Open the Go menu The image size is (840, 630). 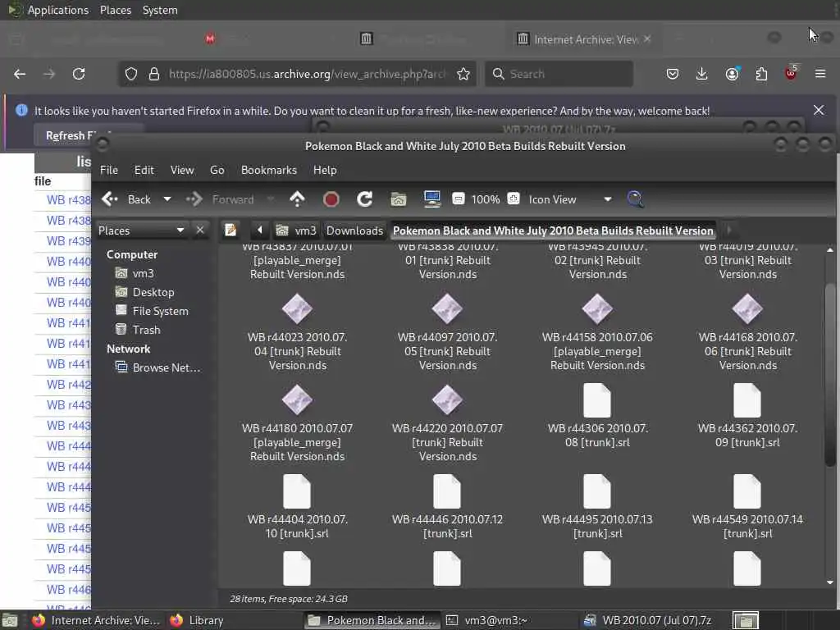[217, 170]
